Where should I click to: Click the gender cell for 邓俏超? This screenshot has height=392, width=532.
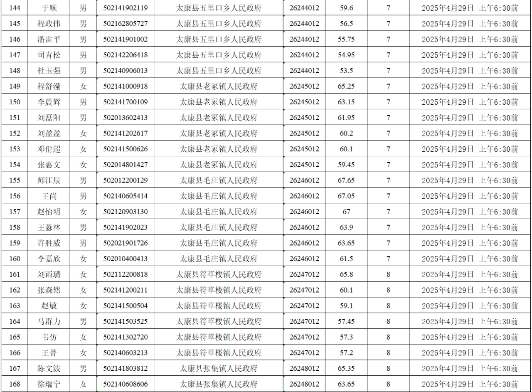[83, 149]
